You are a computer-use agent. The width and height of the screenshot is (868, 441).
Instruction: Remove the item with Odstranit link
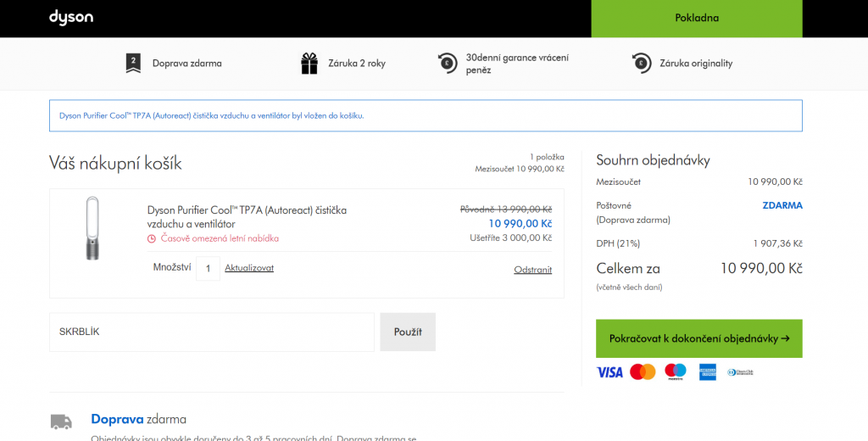[532, 270]
